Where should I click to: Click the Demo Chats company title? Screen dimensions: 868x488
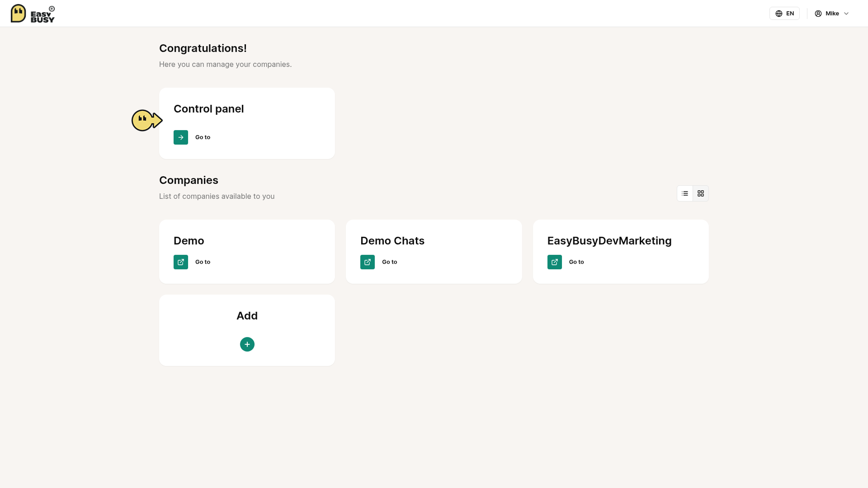point(392,241)
